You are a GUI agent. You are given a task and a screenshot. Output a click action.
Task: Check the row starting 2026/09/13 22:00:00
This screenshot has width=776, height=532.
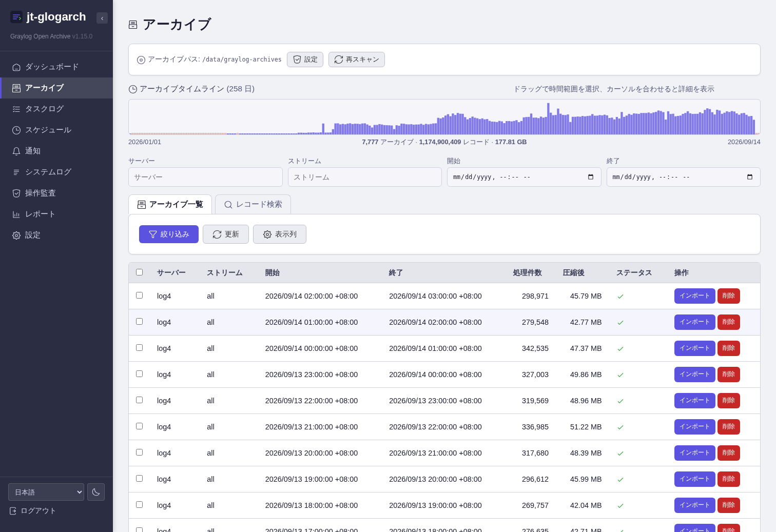(x=139, y=400)
